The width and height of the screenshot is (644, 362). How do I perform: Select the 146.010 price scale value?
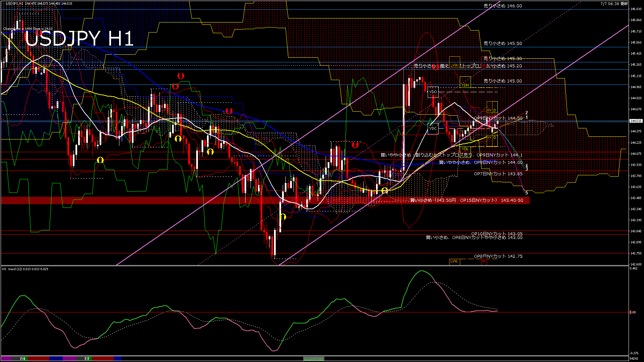click(x=636, y=9)
